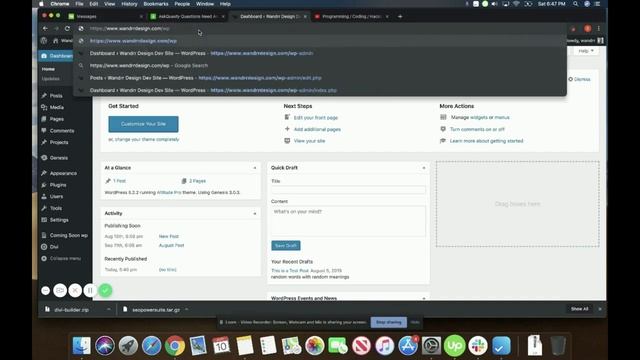The height and width of the screenshot is (360, 640).
Task: Switch to AskQuestly Questions browser tab
Action: (x=187, y=16)
